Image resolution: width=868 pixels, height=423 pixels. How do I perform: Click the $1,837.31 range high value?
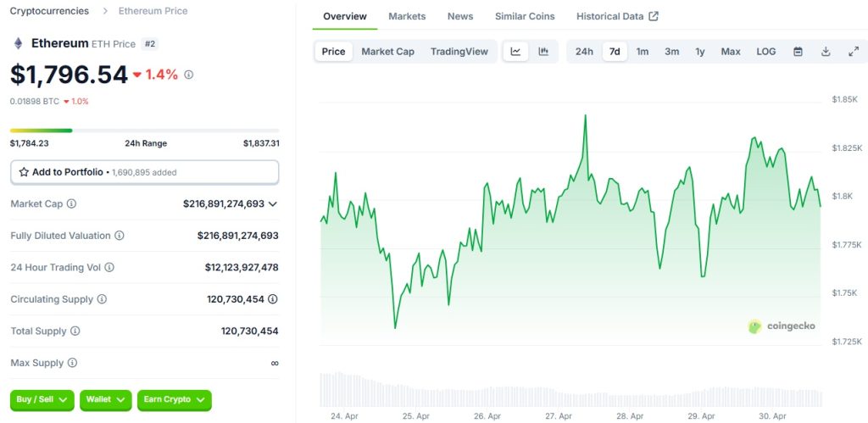(x=261, y=143)
